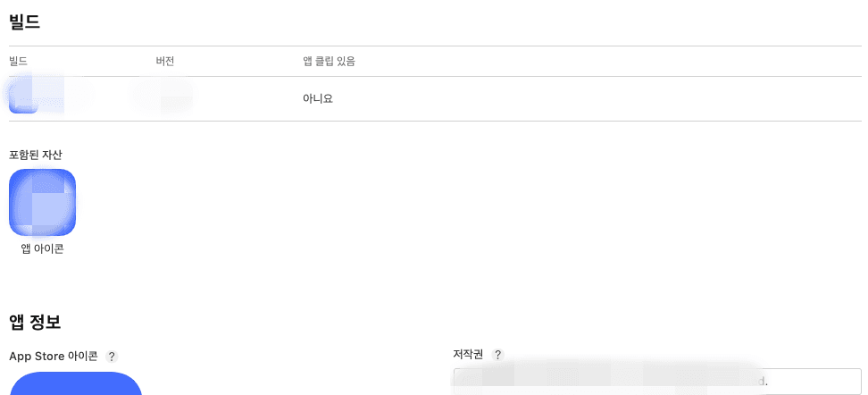Click the 버전 column header
Viewport: 868px width, 395px height.
click(165, 62)
